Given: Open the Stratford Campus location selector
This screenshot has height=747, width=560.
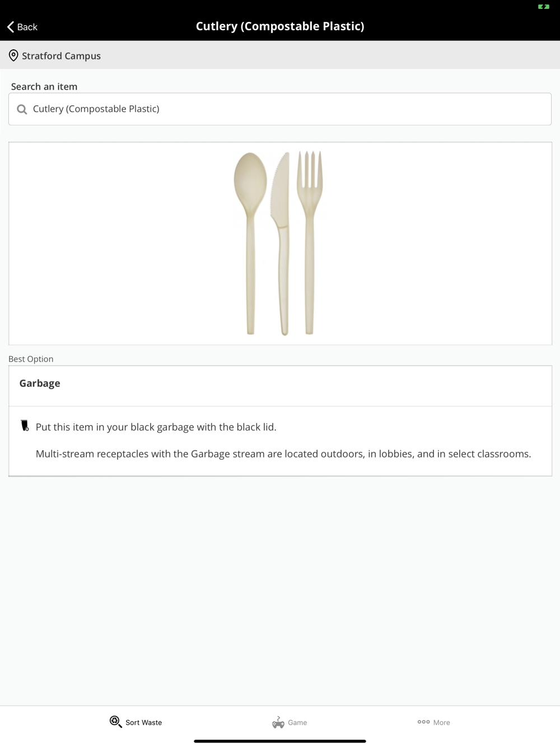Looking at the screenshot, I should click(x=61, y=56).
